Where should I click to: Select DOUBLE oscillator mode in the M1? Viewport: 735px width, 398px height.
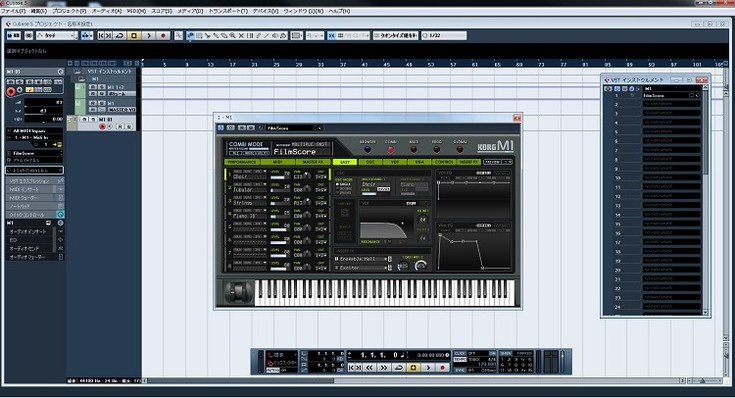(344, 188)
